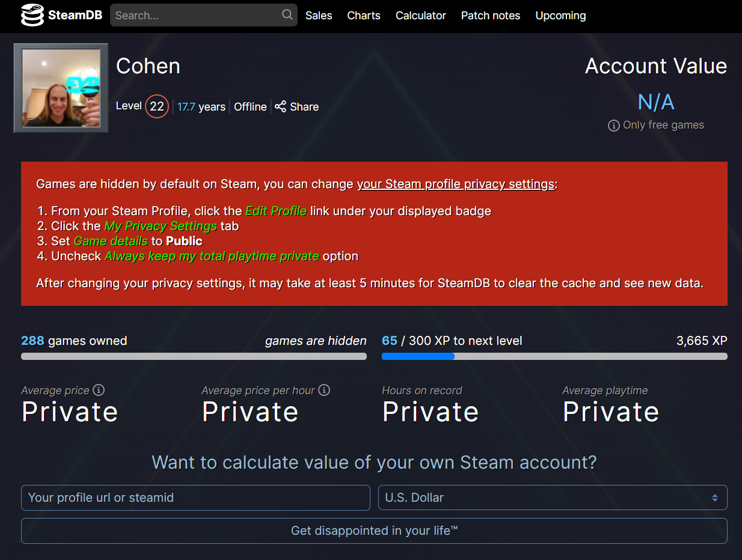Click the Cohen profile avatar

[61, 88]
